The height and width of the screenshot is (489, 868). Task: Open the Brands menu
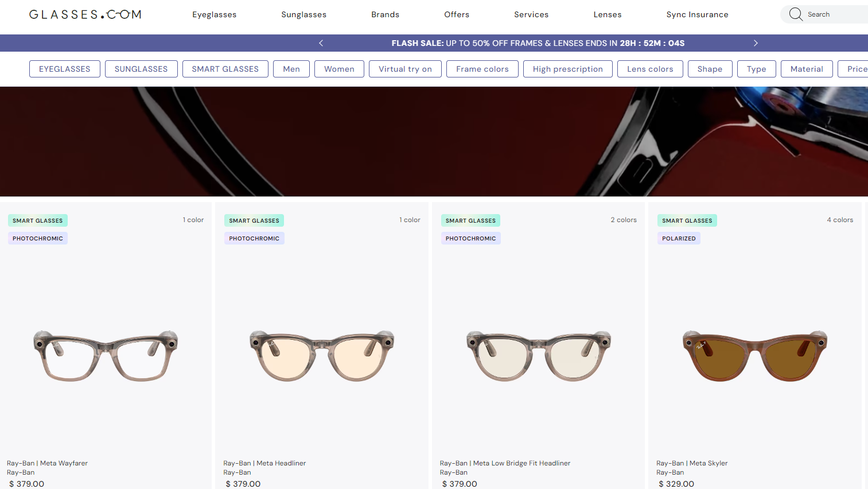[x=386, y=14]
